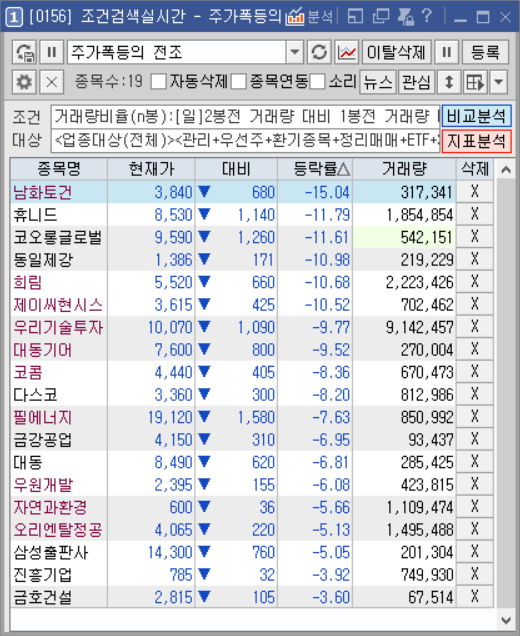Pause real-time search with left pause icon
The width and height of the screenshot is (520, 636).
click(52, 52)
